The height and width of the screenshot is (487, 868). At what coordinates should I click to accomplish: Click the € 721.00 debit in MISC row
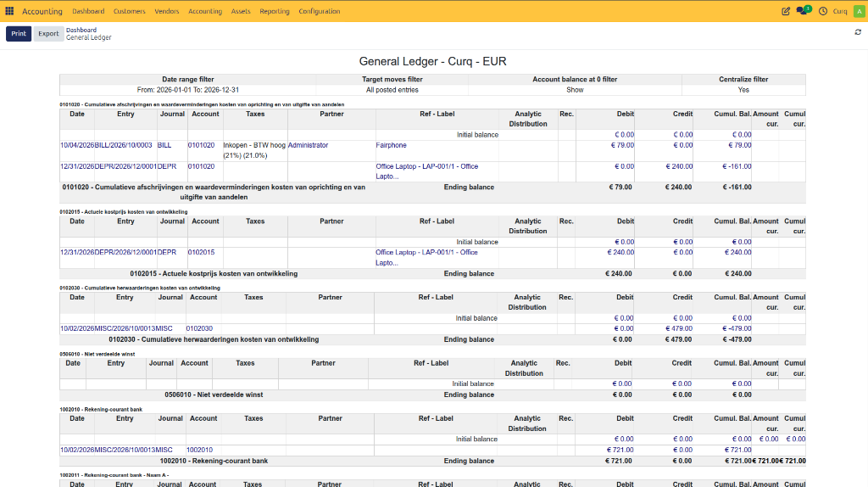point(620,450)
